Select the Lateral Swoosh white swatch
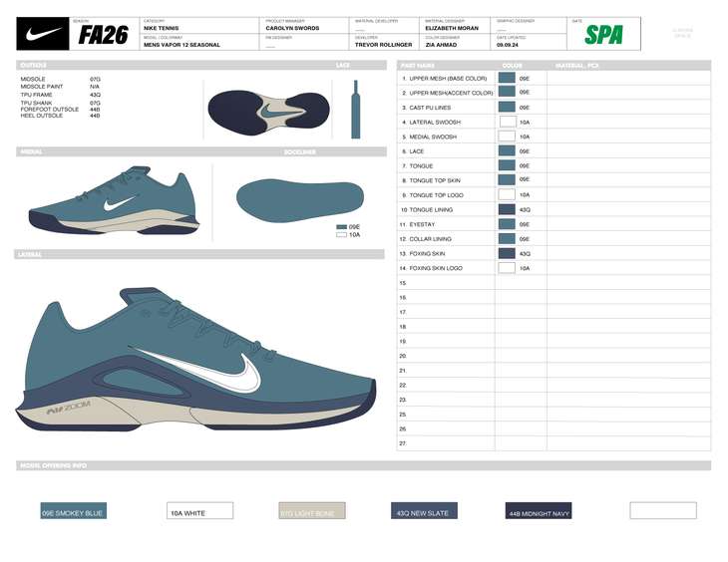Viewport: 728px width, 562px height. (x=508, y=122)
